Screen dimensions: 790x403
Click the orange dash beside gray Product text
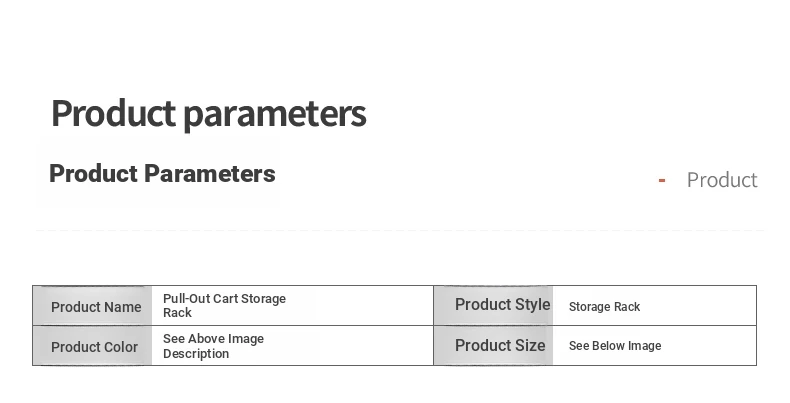click(x=662, y=181)
